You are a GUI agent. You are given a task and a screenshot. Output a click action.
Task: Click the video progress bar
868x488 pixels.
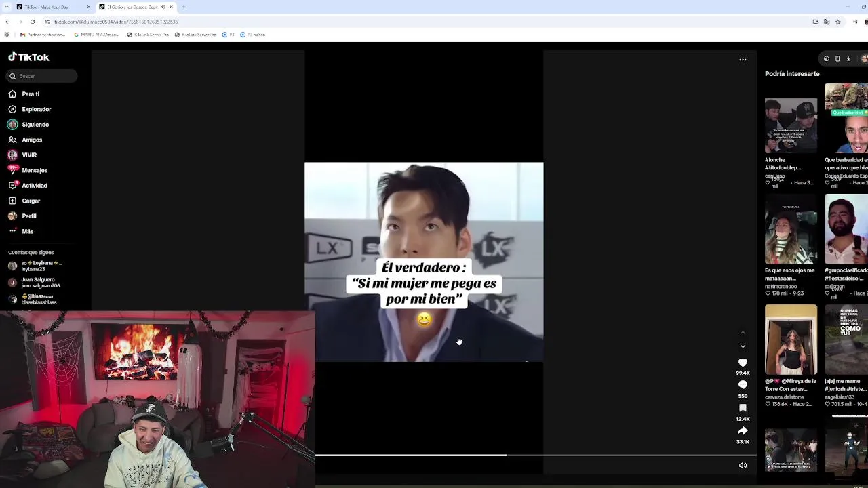pyautogui.click(x=536, y=455)
